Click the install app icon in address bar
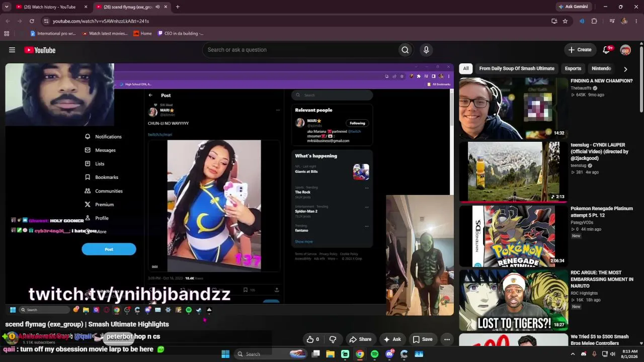This screenshot has height=362, width=644. (x=554, y=21)
